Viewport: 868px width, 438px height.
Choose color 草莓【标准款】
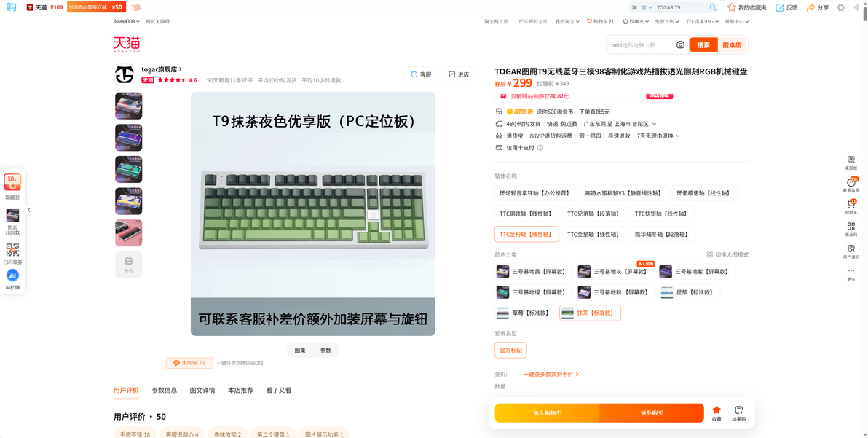(525, 313)
